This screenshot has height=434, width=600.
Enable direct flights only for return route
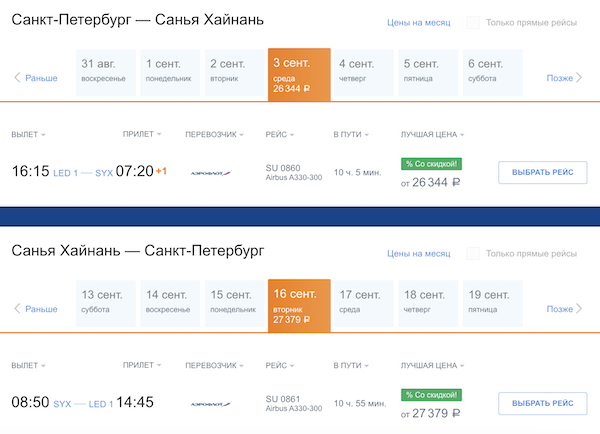(x=473, y=254)
